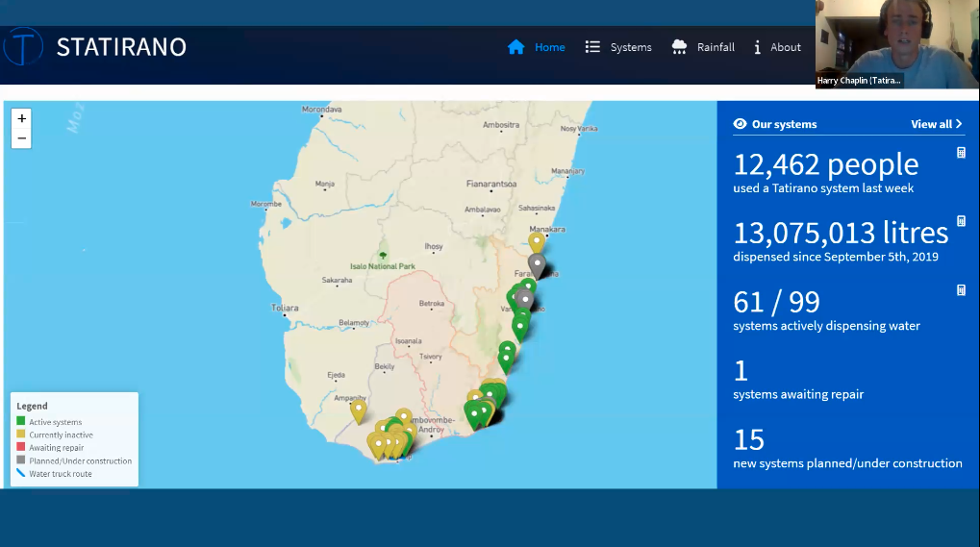Screen dimensions: 980x547
Task: Click the Legend heading
Action: (32, 406)
